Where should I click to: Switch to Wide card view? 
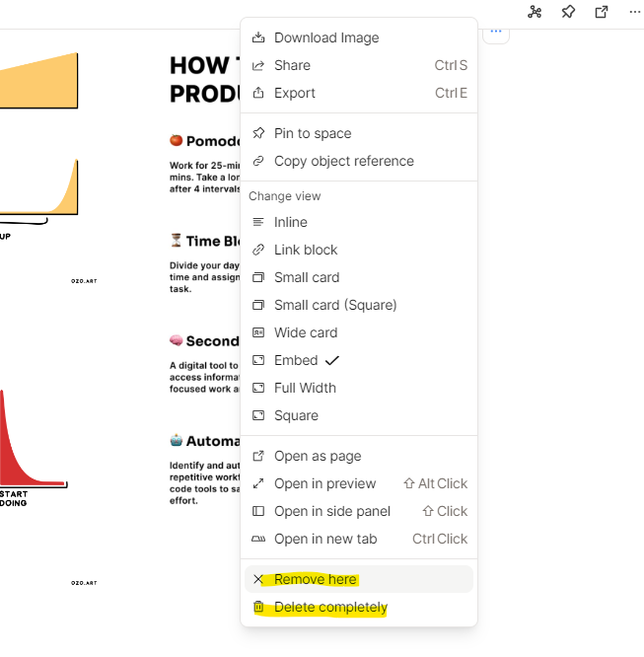[x=306, y=332]
